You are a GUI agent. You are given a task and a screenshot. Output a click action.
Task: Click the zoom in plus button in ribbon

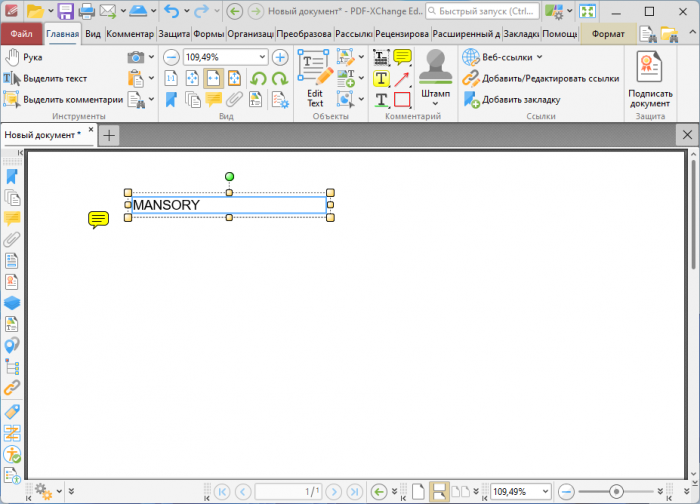[x=280, y=57]
